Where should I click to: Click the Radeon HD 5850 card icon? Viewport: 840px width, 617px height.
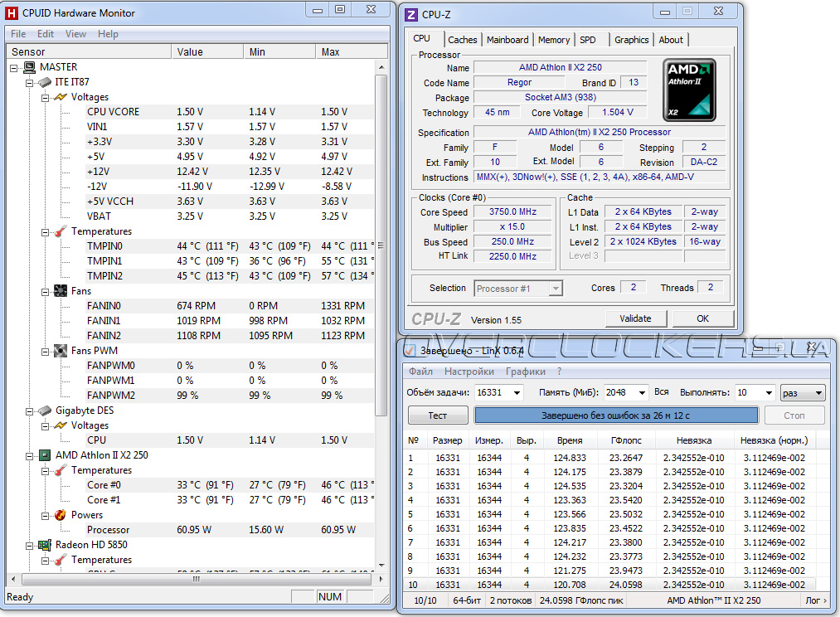point(45,545)
